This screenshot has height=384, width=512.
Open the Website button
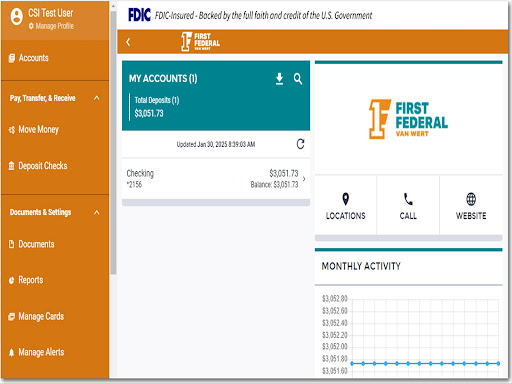(471, 206)
